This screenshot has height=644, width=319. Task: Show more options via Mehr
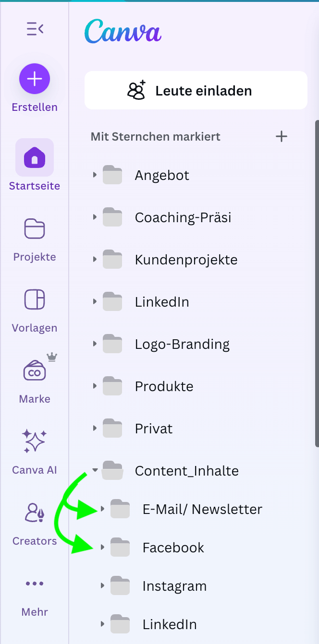point(35,584)
